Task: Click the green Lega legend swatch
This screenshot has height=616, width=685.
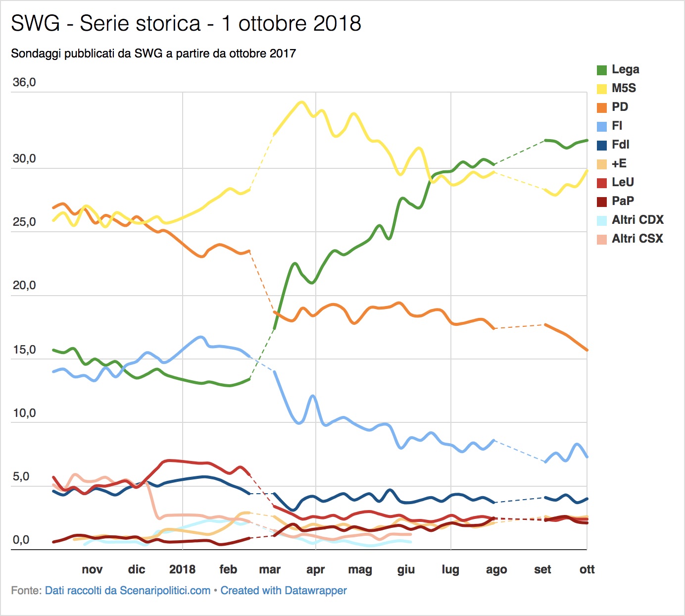Action: 601,70
